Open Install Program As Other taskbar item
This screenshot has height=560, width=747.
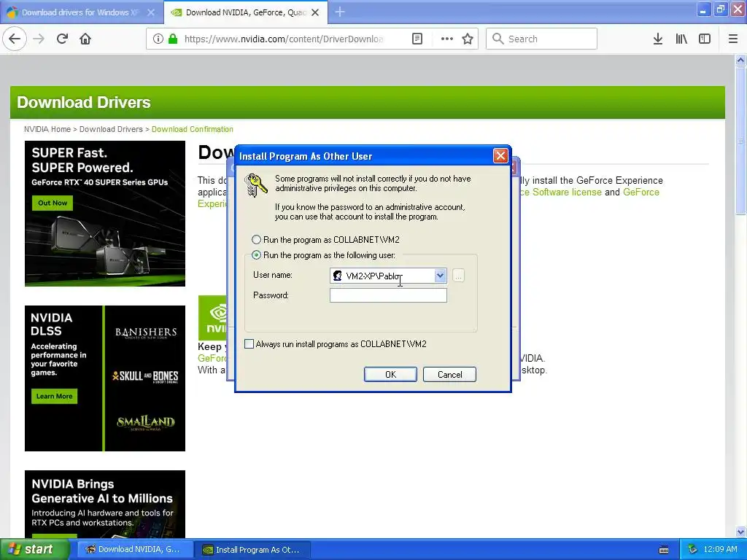pos(253,550)
